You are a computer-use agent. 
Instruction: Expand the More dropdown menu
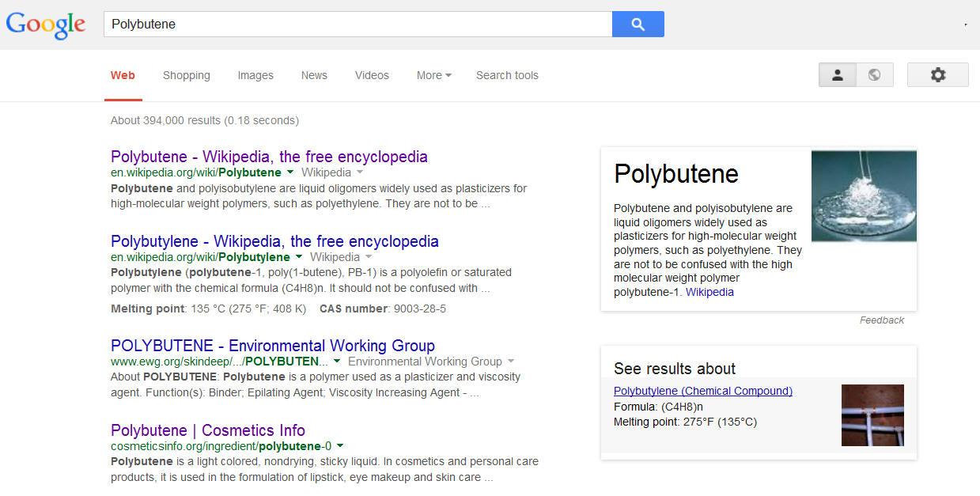(433, 76)
